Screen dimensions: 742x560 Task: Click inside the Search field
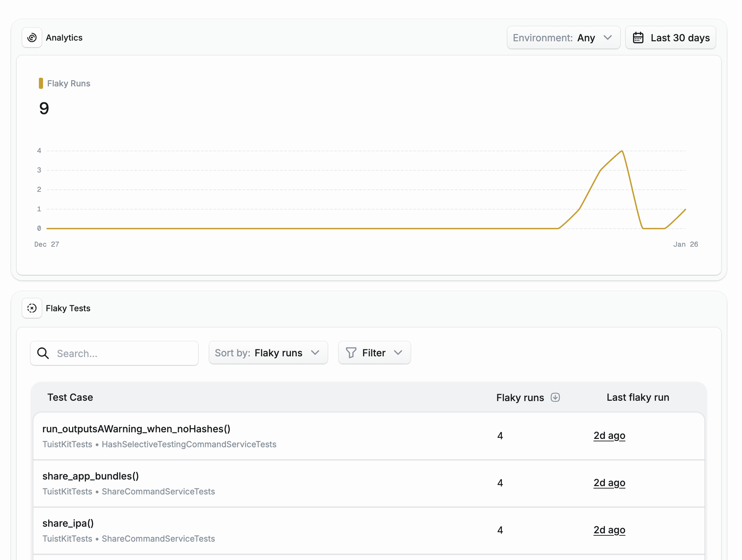(x=115, y=353)
